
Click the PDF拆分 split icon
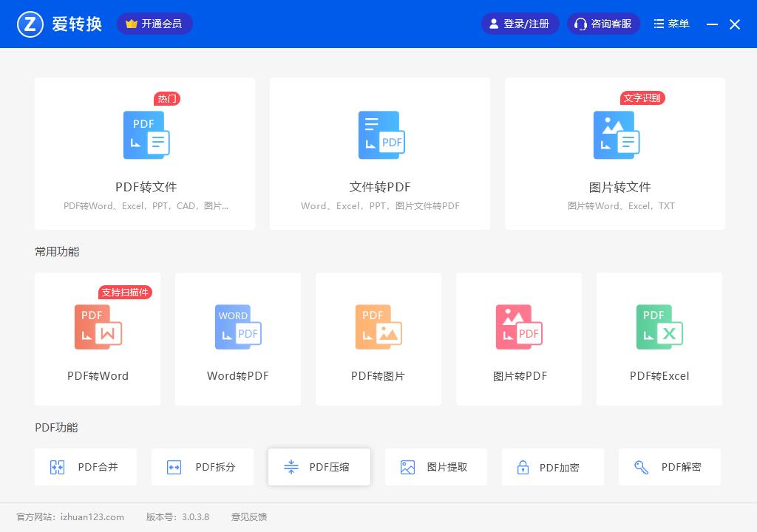click(174, 467)
